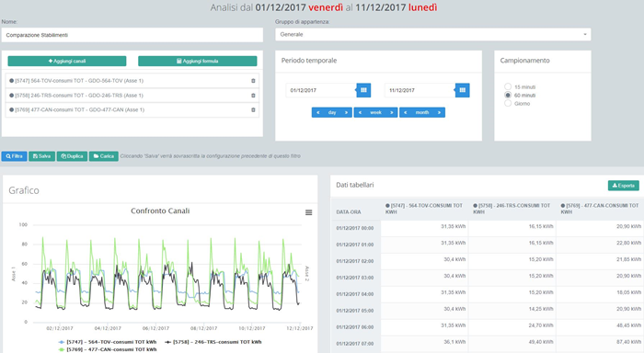
Task: Click the month label between arrows
Action: [422, 112]
